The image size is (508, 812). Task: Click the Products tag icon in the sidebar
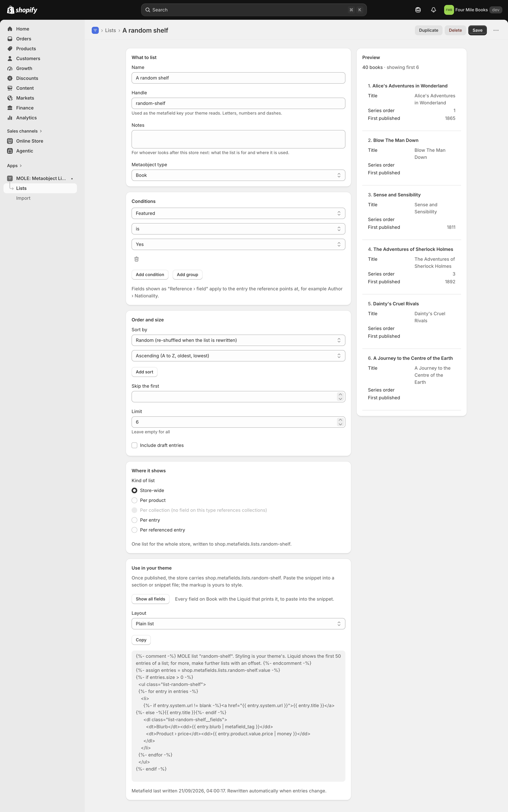tap(10, 49)
